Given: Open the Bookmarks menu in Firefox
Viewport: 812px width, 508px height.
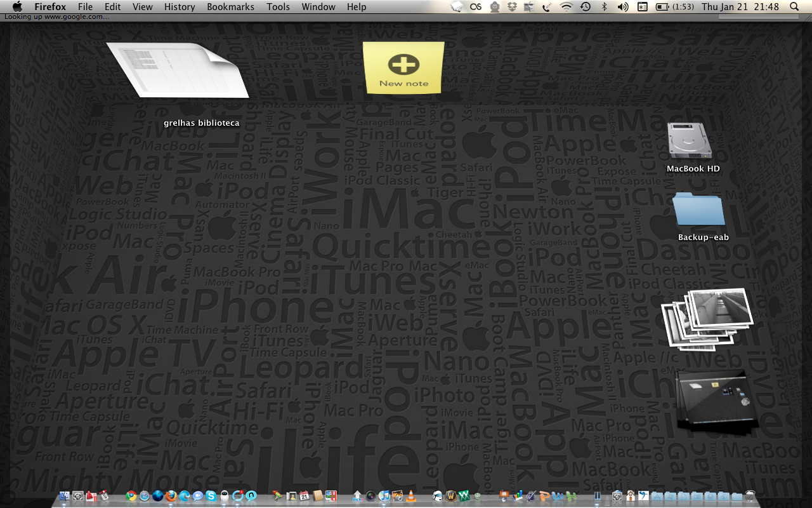Looking at the screenshot, I should [230, 7].
